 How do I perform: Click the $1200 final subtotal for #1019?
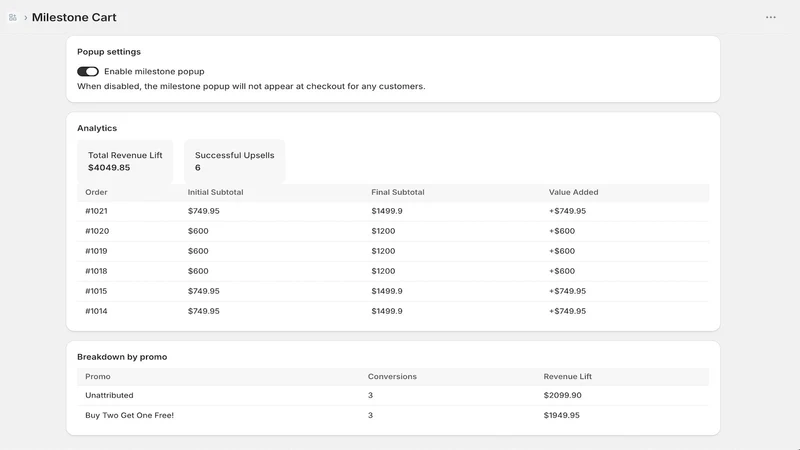(383, 251)
